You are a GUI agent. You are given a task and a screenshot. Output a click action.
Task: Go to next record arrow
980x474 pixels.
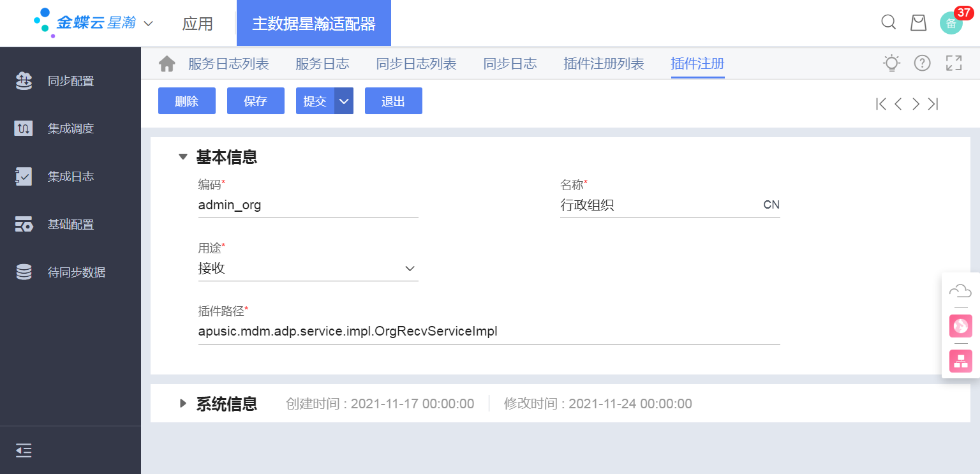point(916,104)
